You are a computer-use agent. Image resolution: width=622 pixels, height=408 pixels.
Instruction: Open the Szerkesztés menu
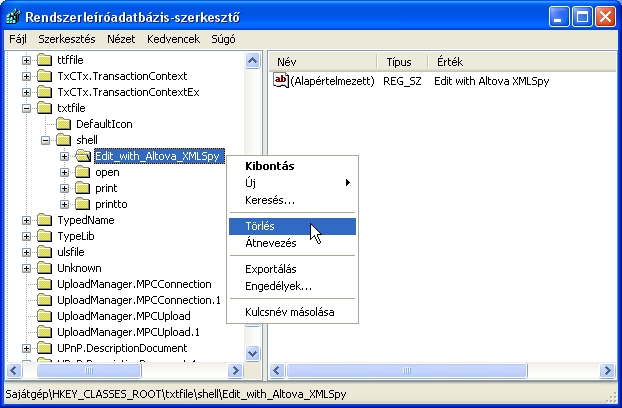(66, 38)
